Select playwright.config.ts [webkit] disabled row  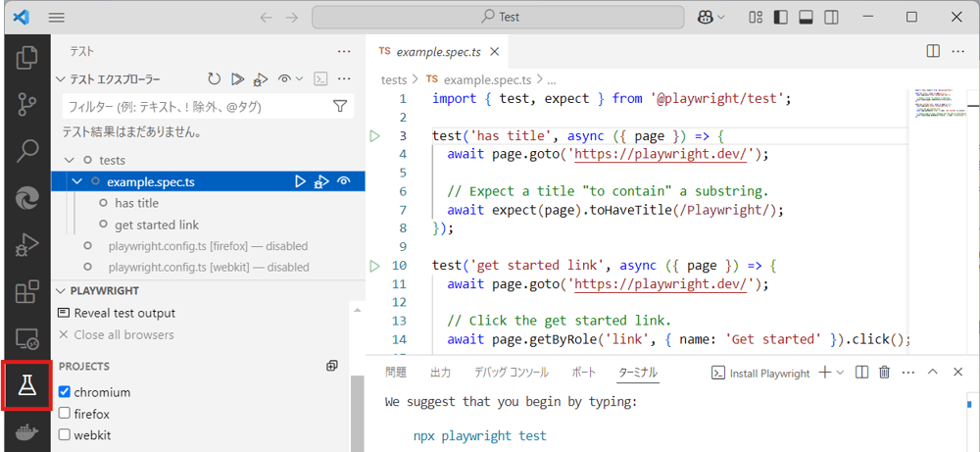point(209,268)
